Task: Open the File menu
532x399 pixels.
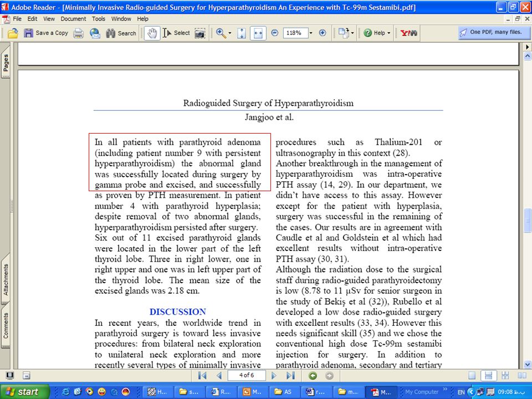Action: [17, 19]
